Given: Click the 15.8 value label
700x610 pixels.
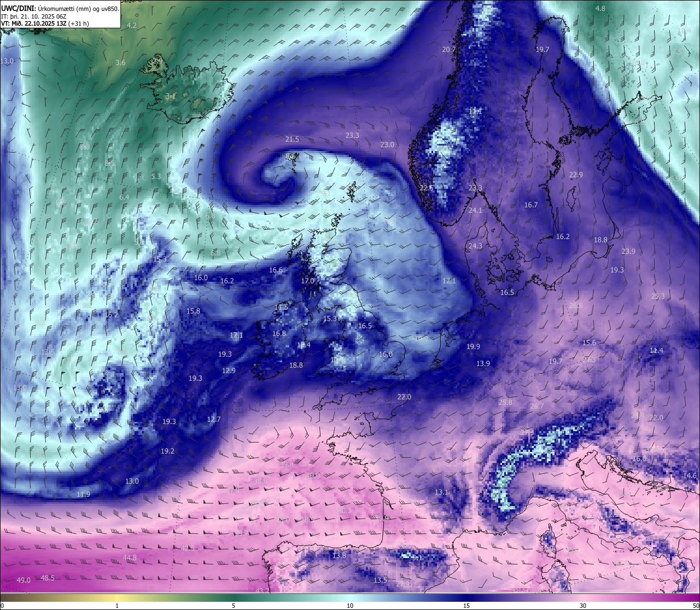Looking at the screenshot, I should click(193, 311).
